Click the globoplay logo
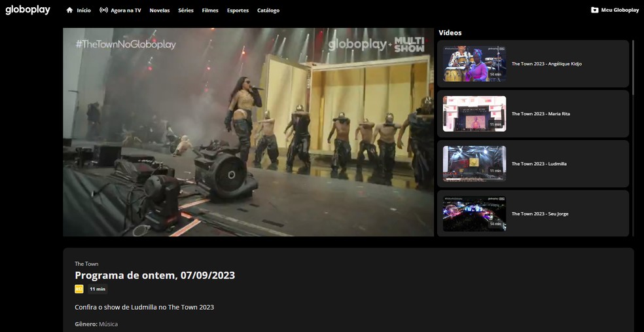Viewport: 644px width, 332px height. click(27, 10)
